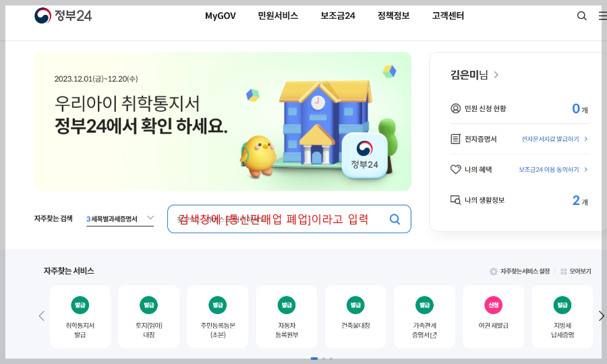The image size is (607, 364).
Task: Click the 민원 신청 현황 count 0개
Action: click(x=579, y=109)
